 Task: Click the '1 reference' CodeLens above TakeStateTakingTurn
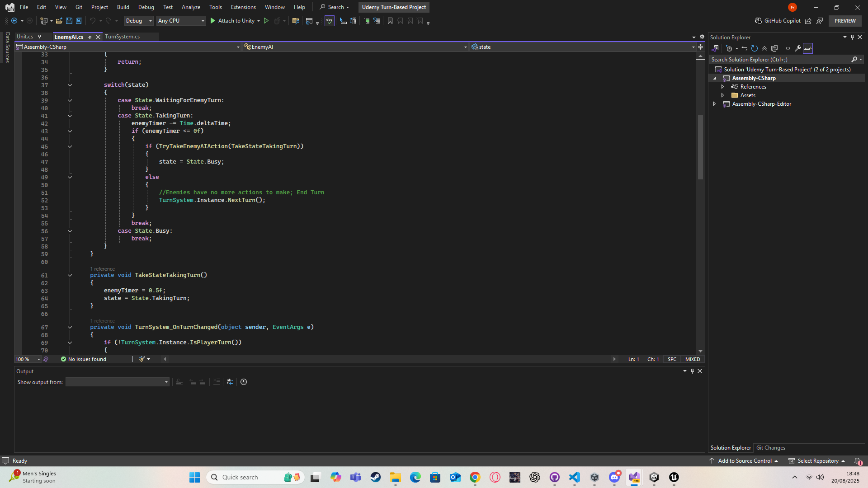102,269
